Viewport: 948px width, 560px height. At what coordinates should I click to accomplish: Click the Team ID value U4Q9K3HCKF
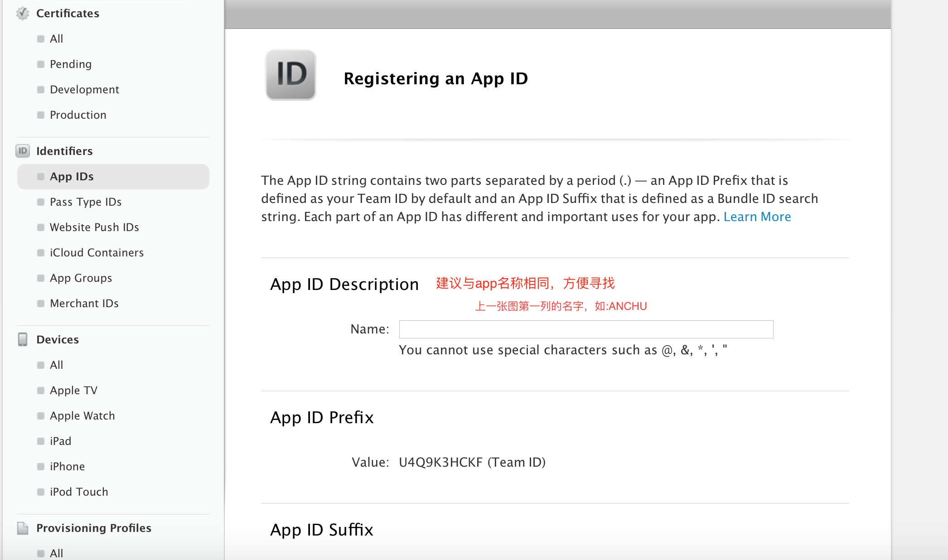pos(441,462)
